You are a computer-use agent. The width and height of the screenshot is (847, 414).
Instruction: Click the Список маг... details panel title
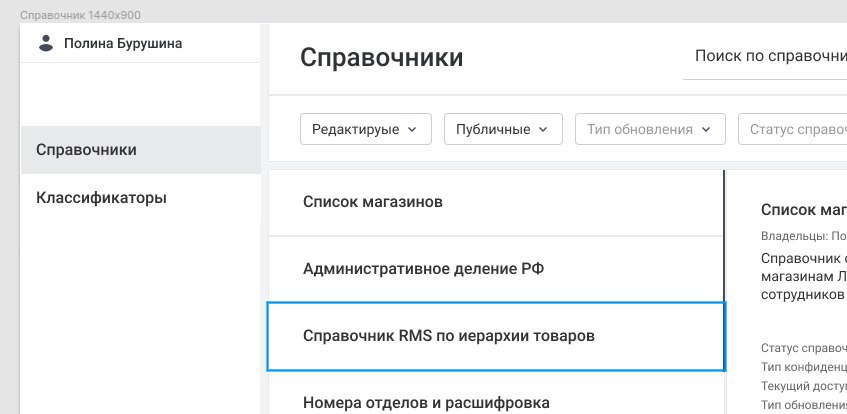(x=804, y=210)
